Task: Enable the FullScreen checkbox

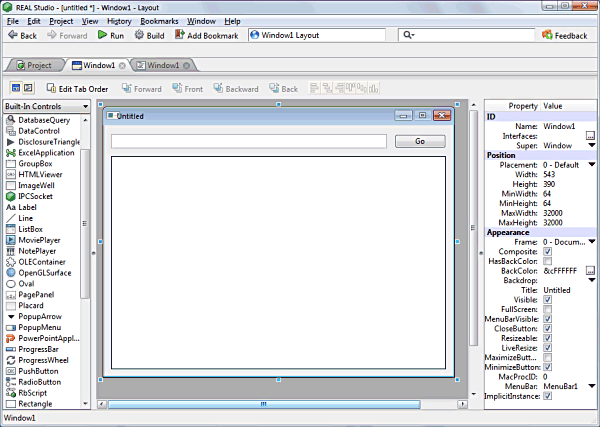Action: coord(547,308)
